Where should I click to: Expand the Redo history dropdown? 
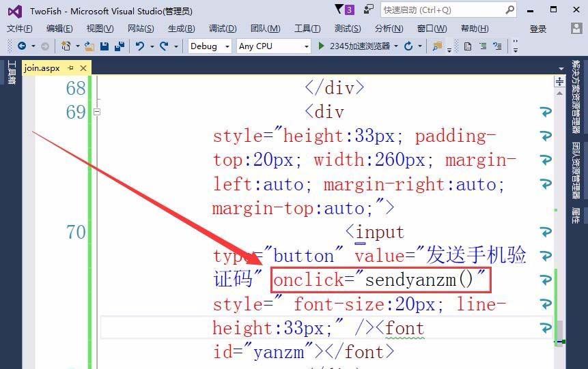click(x=176, y=46)
